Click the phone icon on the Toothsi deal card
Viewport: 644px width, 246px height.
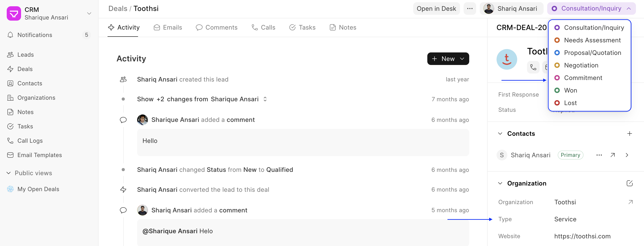(x=533, y=67)
